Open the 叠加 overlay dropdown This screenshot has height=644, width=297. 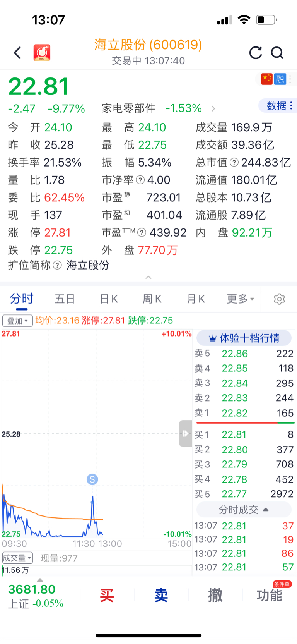(17, 321)
